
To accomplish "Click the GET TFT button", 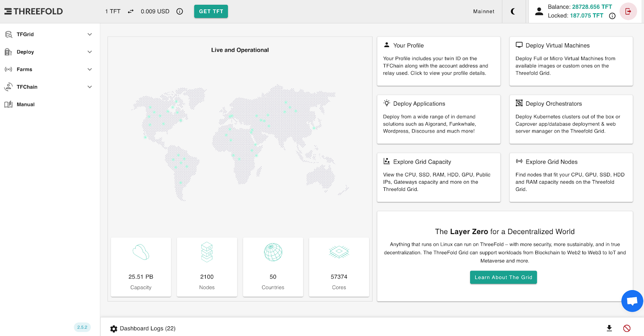I will coord(211,11).
